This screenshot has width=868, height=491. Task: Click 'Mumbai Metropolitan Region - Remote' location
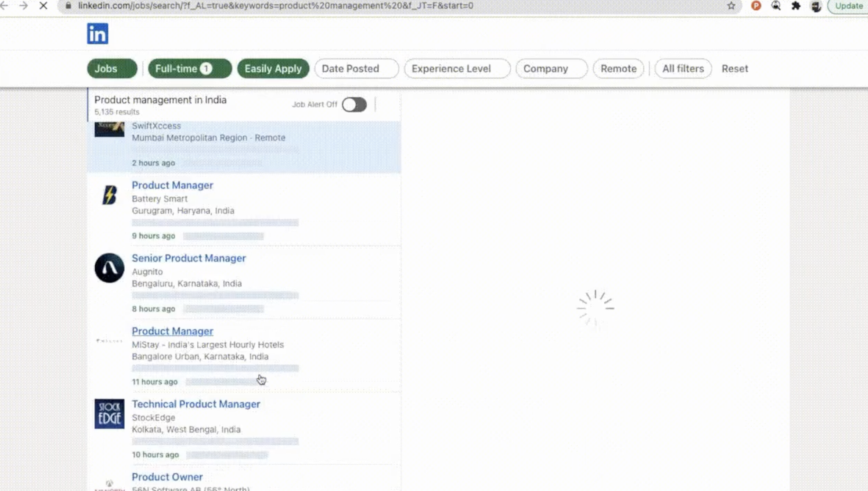pos(209,138)
